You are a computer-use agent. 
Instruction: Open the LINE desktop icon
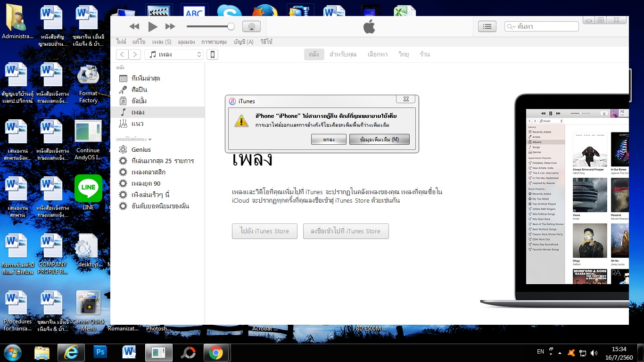(x=88, y=192)
